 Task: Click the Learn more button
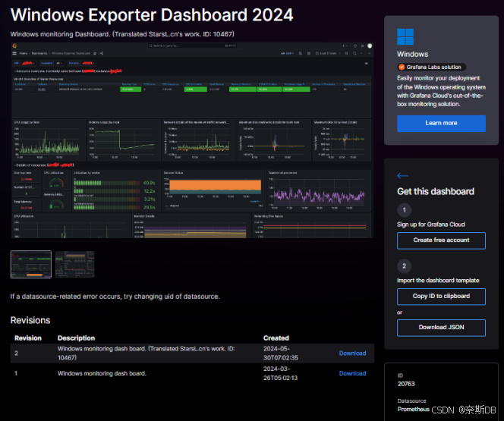point(441,124)
